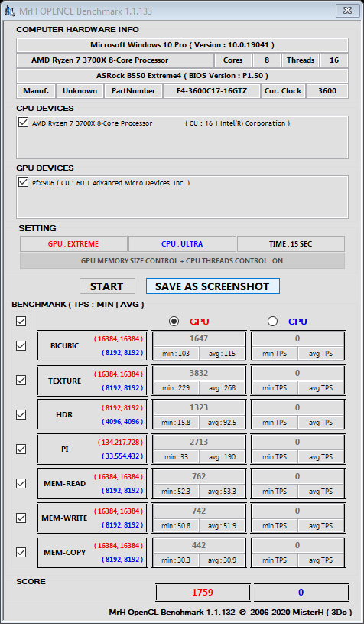Click the BICUBIC min : 103 value

point(176,354)
